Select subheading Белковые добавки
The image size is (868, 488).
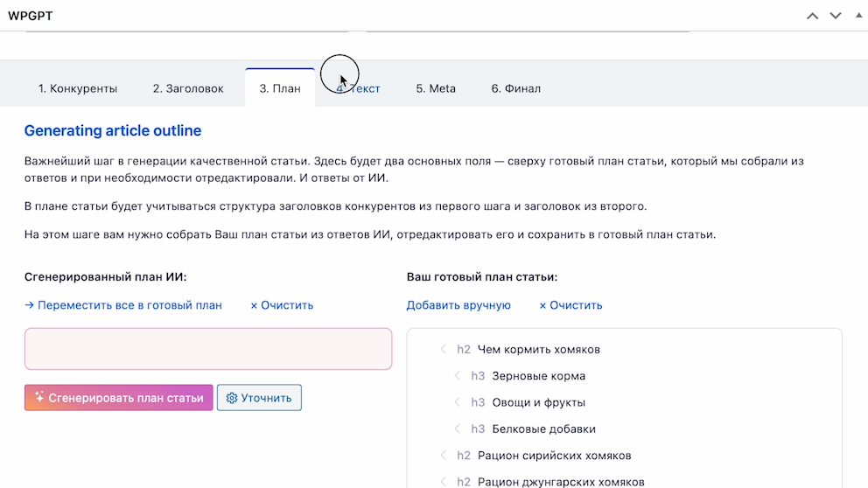coord(543,429)
